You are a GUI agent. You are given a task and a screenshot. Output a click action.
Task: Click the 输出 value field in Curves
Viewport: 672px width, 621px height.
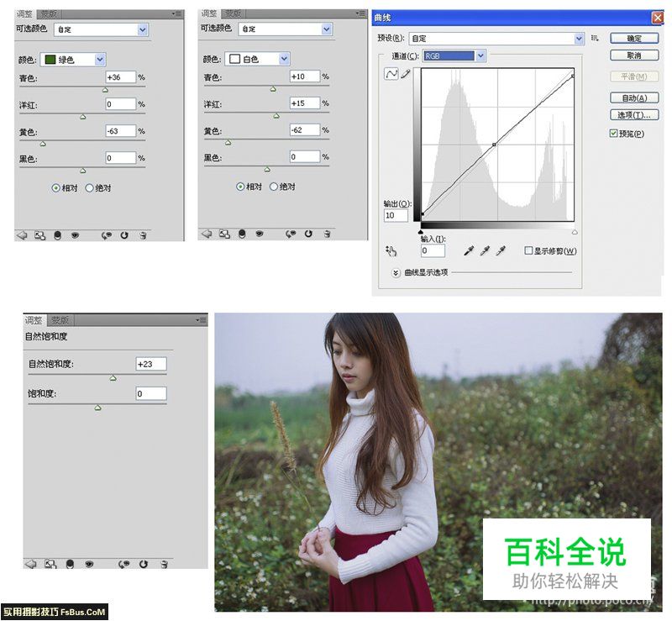(x=396, y=216)
